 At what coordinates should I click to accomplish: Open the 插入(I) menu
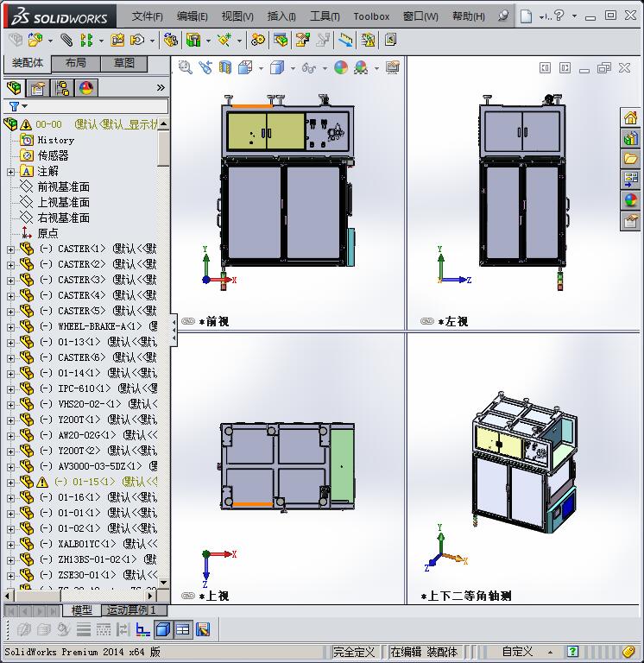281,16
